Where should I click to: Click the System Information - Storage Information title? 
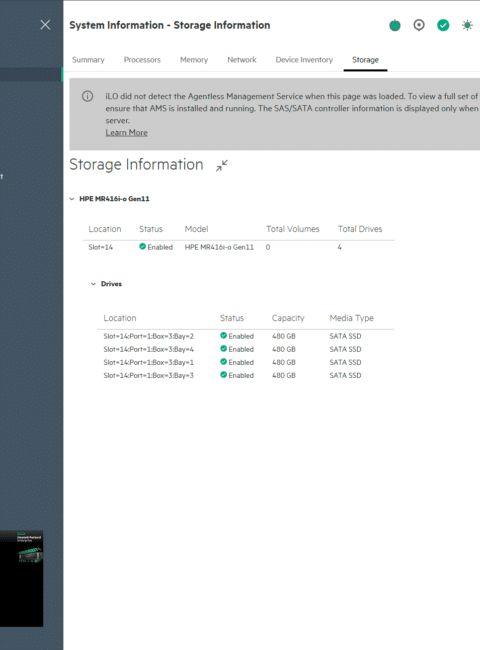[x=170, y=25]
